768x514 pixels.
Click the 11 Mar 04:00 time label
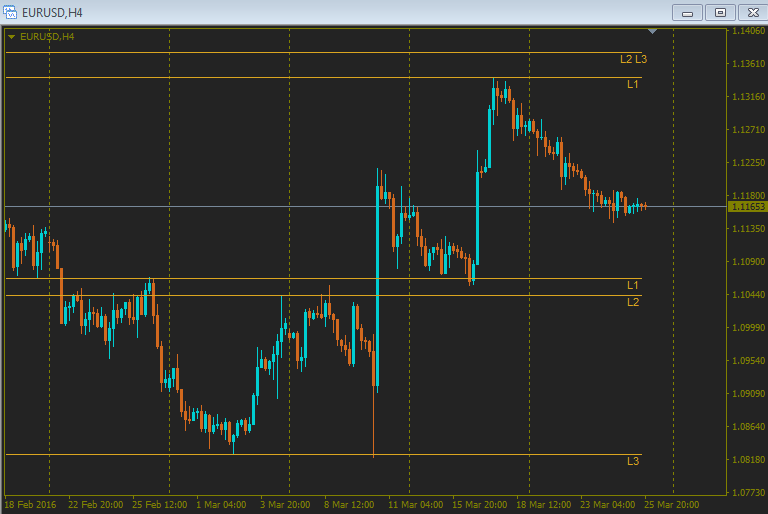click(416, 505)
